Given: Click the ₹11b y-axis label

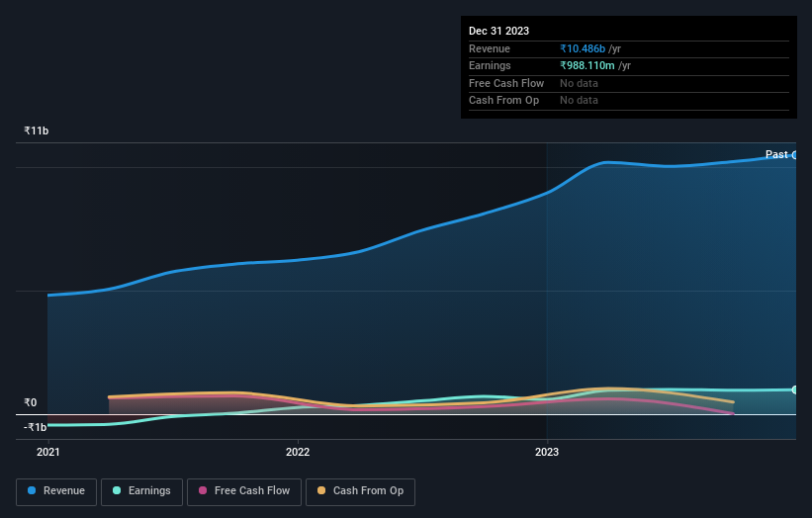Looking at the screenshot, I should [x=37, y=130].
